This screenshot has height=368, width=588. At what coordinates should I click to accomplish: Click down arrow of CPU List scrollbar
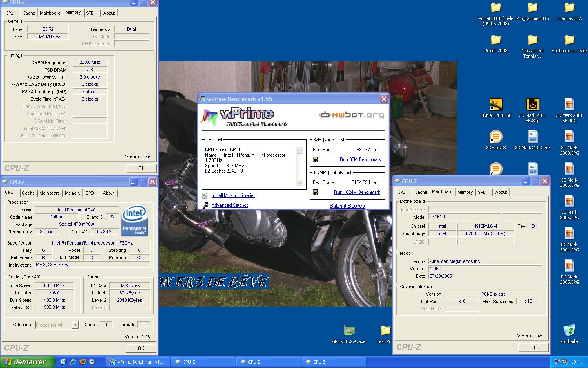(300, 183)
